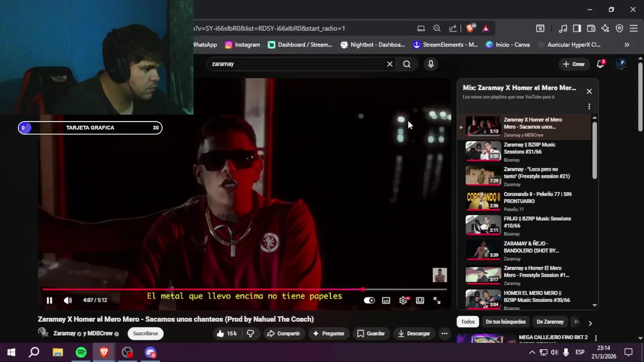Play Zaramay x Homer Freestyle Session #1 video
The image size is (644, 362).
coord(523,275)
